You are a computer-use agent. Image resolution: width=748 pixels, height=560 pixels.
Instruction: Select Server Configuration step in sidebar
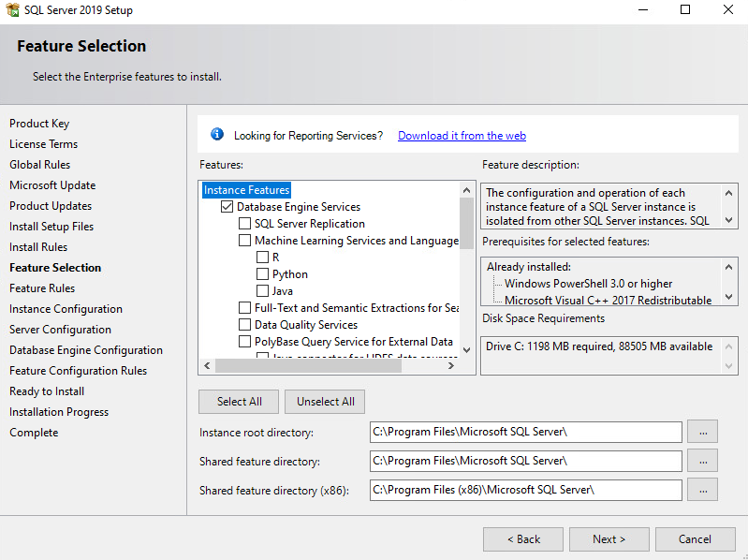[x=60, y=330]
